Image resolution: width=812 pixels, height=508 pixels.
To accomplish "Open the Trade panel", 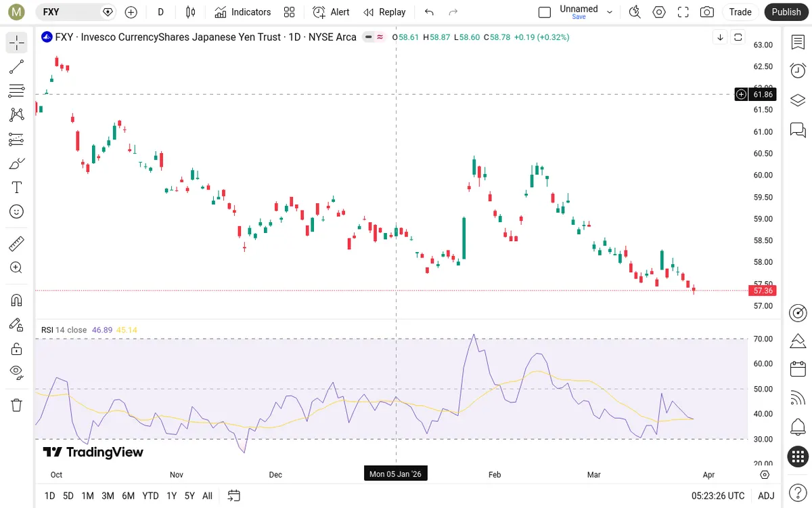I will [740, 12].
